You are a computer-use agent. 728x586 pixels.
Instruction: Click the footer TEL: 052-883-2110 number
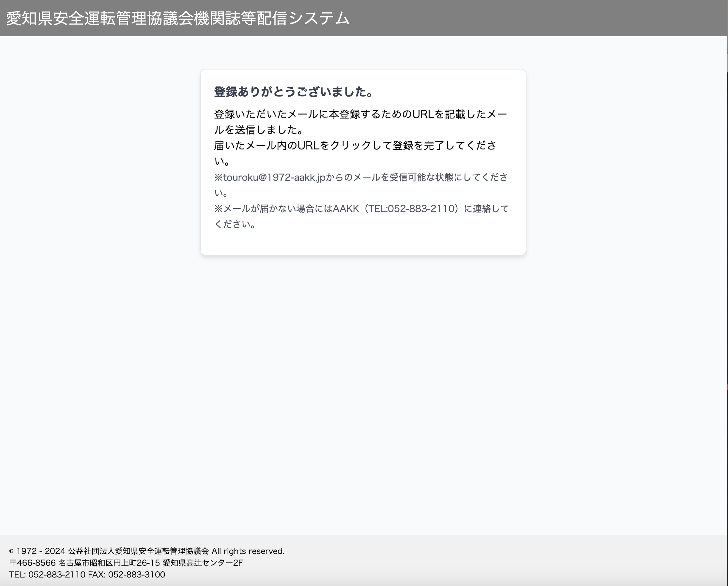click(47, 575)
